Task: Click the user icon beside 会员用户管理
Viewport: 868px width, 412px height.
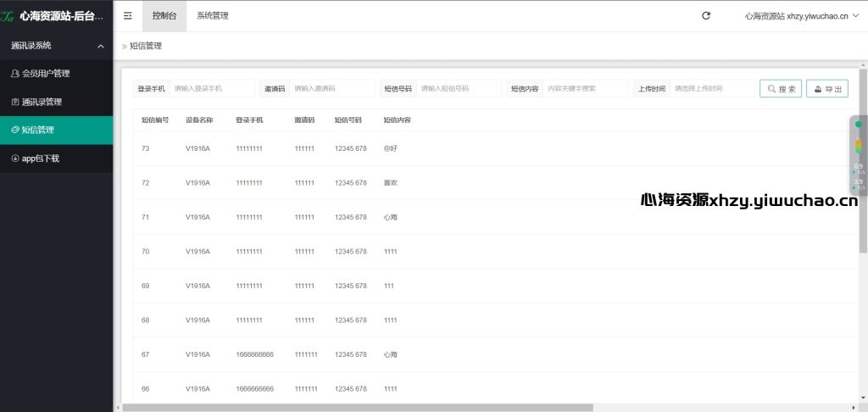Action: [15, 73]
